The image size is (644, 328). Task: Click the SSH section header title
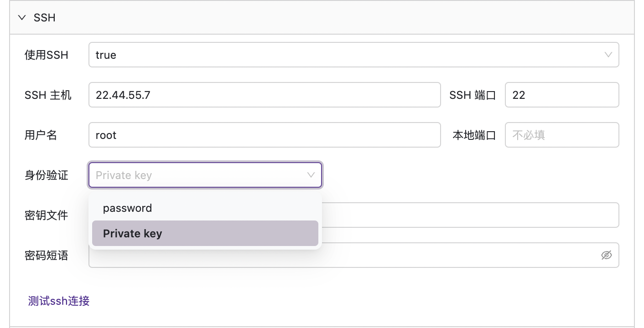point(45,18)
